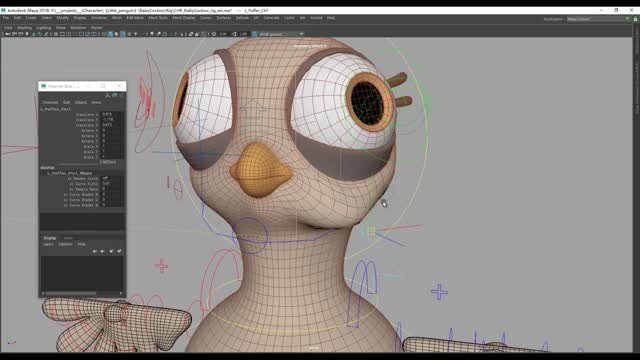Click create layer from selected icon
The width and height of the screenshot is (640, 360).
119,251
